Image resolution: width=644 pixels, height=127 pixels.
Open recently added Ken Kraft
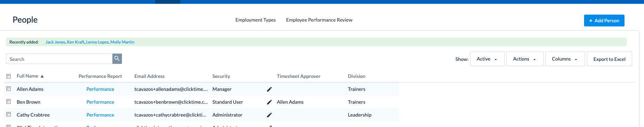click(x=75, y=42)
